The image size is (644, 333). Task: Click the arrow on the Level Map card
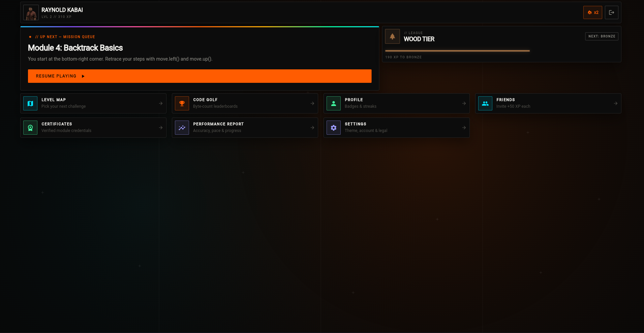pyautogui.click(x=161, y=103)
